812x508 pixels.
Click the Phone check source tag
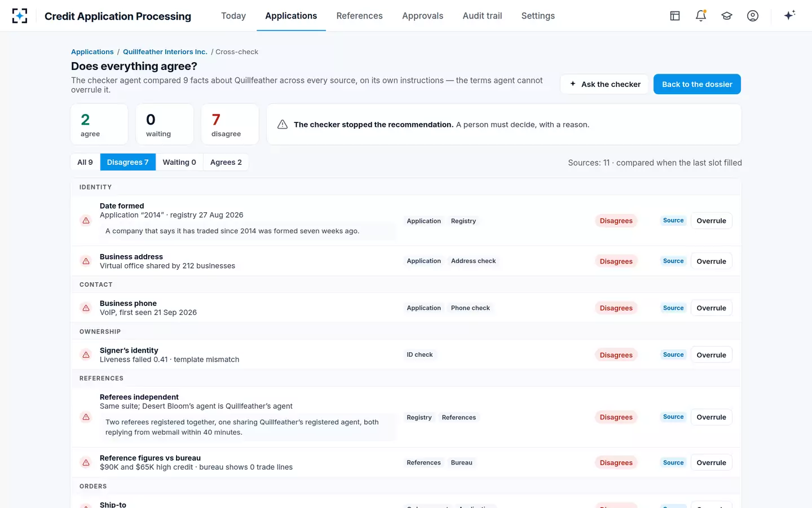click(470, 308)
